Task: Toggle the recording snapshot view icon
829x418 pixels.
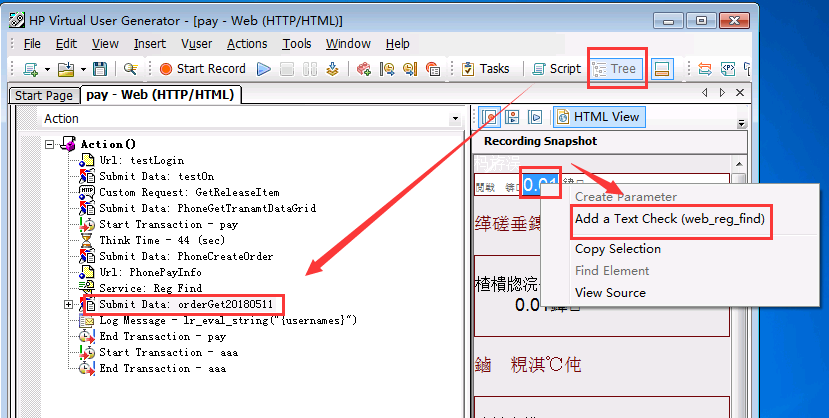Action: click(x=490, y=117)
